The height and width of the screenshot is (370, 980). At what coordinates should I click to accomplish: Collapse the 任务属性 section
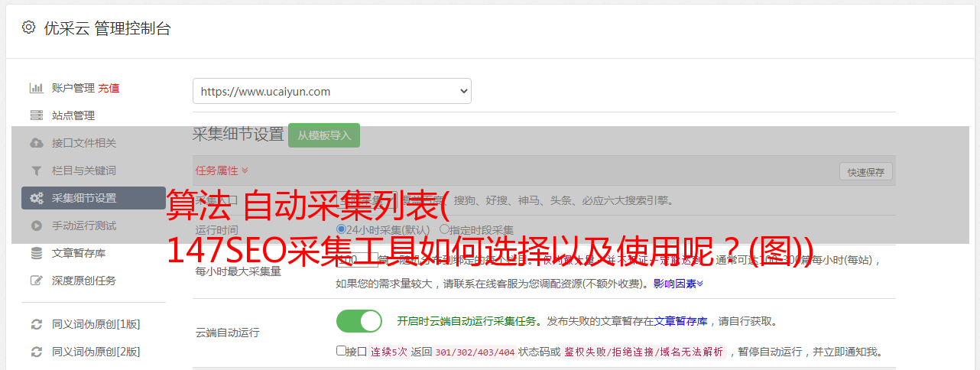click(222, 170)
